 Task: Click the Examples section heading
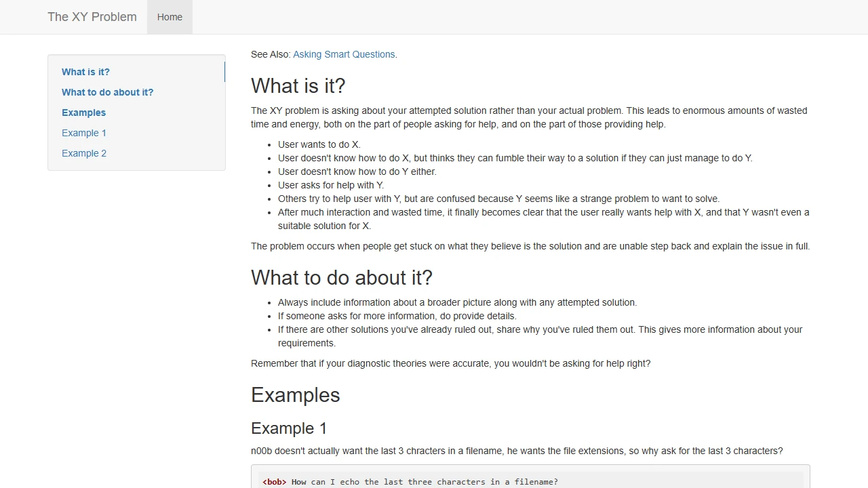295,395
